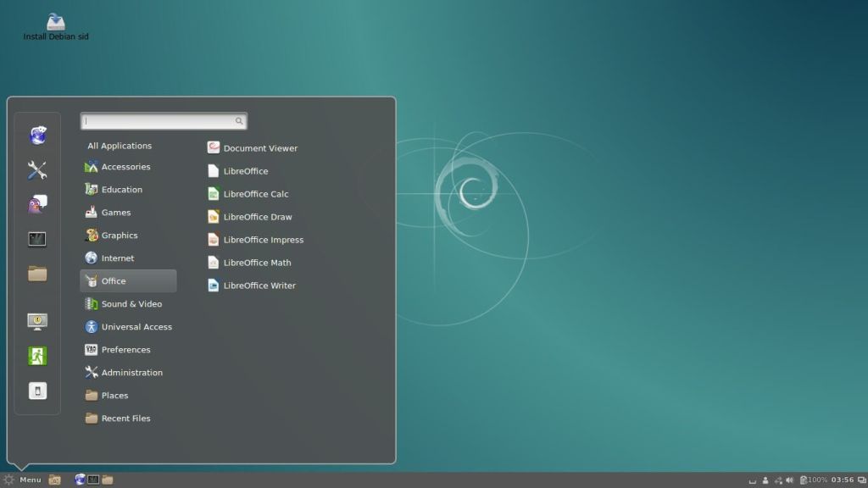
Task: Click the user applet in system tray
Action: [x=765, y=480]
